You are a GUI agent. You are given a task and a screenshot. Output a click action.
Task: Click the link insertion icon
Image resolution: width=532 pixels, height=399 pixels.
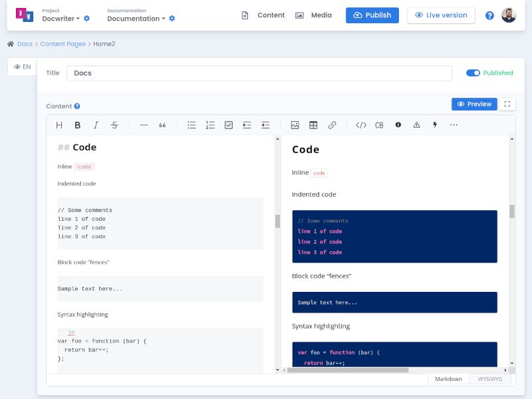[x=332, y=125]
